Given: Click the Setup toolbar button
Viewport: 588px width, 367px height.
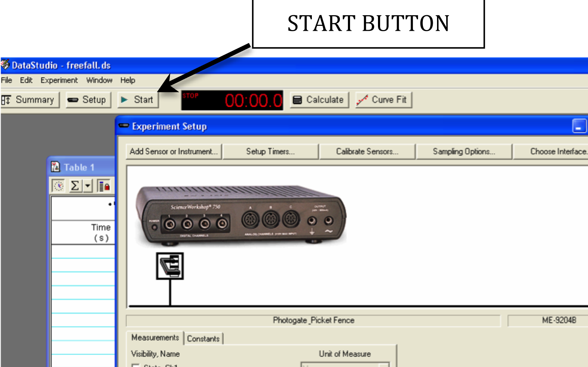Looking at the screenshot, I should (88, 100).
